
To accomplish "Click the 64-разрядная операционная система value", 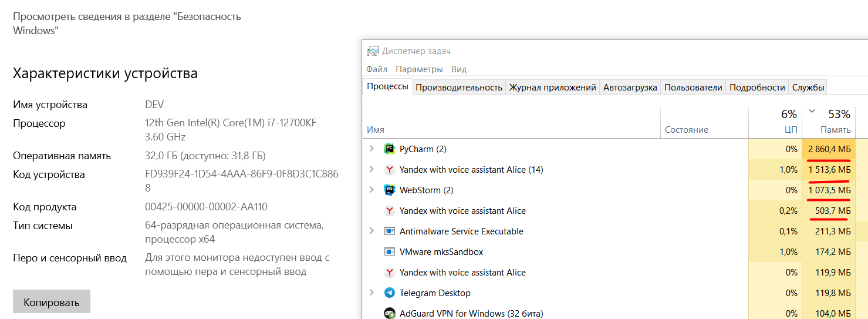I will [x=234, y=232].
